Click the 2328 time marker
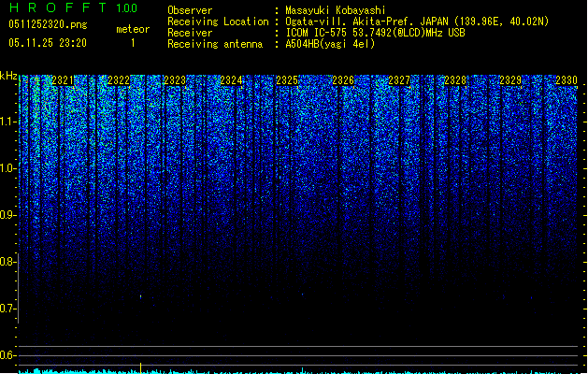This screenshot has height=374, width=588. (455, 80)
